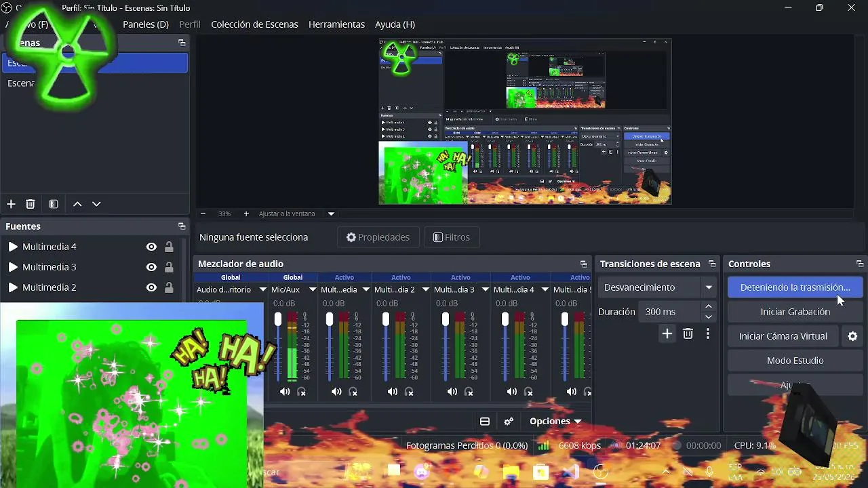Open source Filtros button
Screen dimensions: 868x488
tap(452, 237)
